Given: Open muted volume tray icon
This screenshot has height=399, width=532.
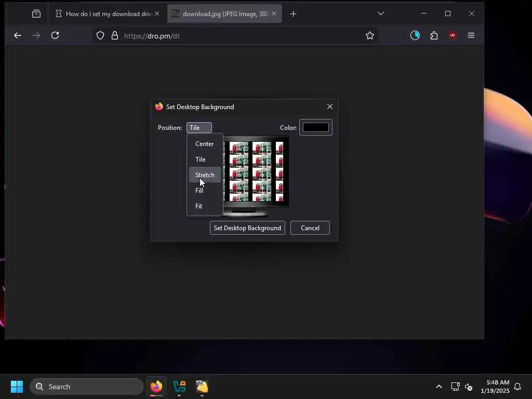Looking at the screenshot, I should click(x=469, y=387).
